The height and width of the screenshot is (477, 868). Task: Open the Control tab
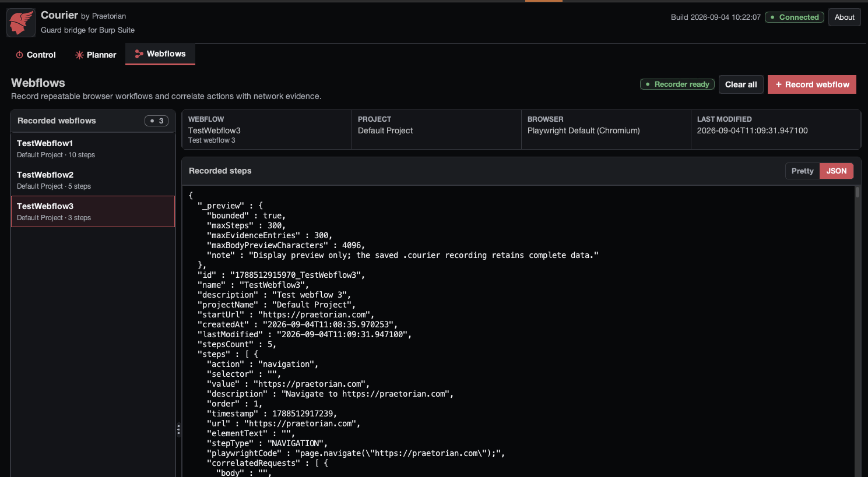click(36, 55)
